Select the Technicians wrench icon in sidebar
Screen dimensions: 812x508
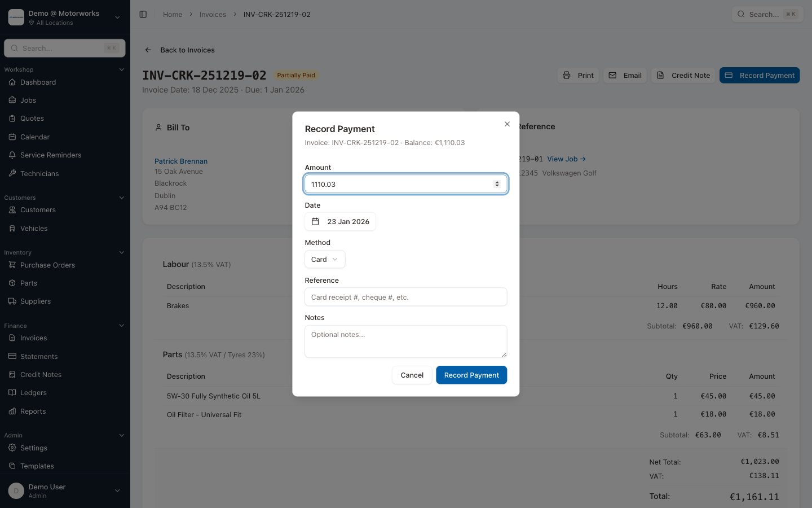[12, 173]
